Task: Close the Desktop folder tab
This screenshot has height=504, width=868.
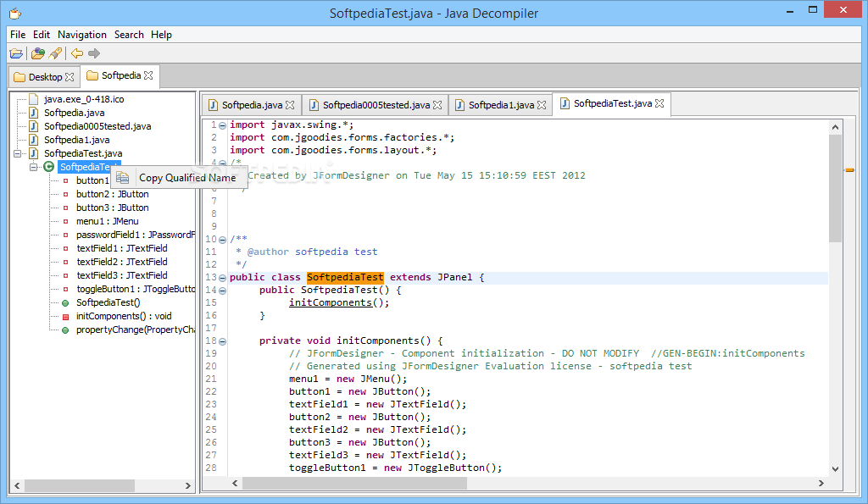Action: click(x=70, y=77)
